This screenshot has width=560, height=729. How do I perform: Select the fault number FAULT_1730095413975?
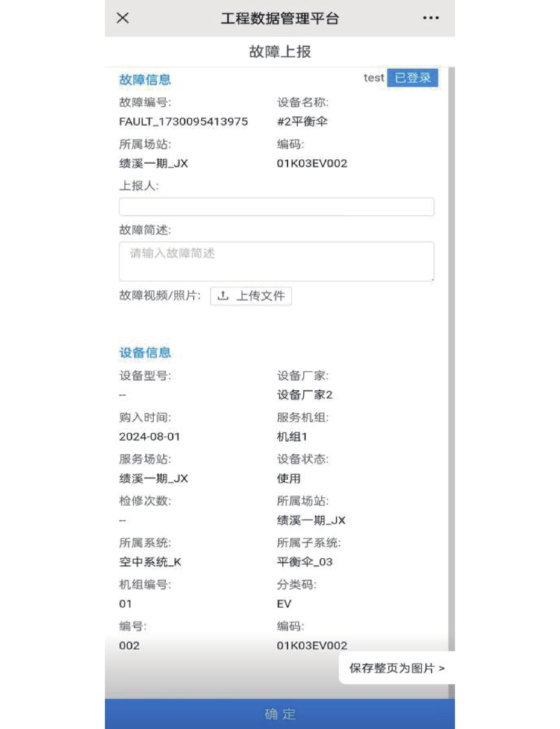[183, 122]
